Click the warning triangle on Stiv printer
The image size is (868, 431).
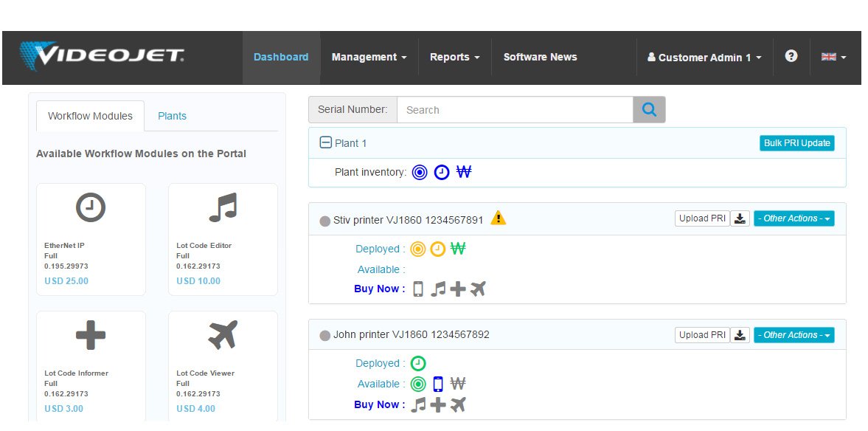click(499, 218)
